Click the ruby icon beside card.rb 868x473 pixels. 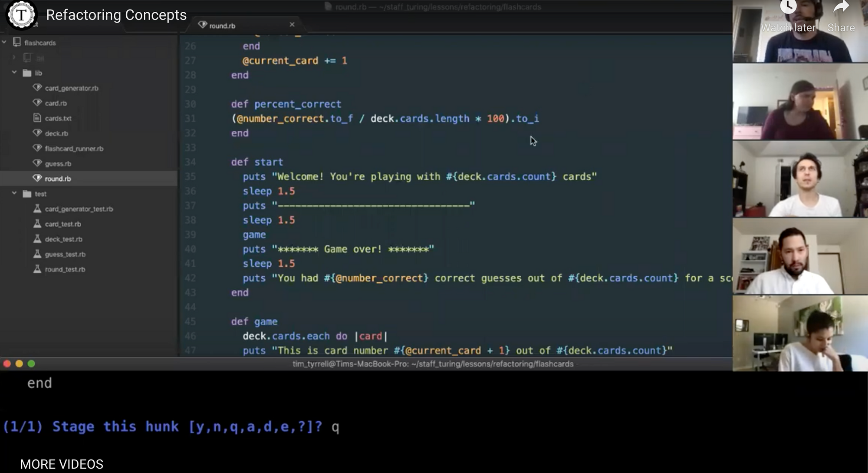[x=37, y=103]
